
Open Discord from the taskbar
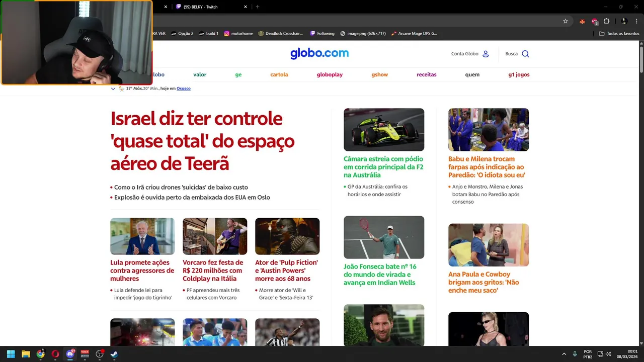[x=70, y=354]
